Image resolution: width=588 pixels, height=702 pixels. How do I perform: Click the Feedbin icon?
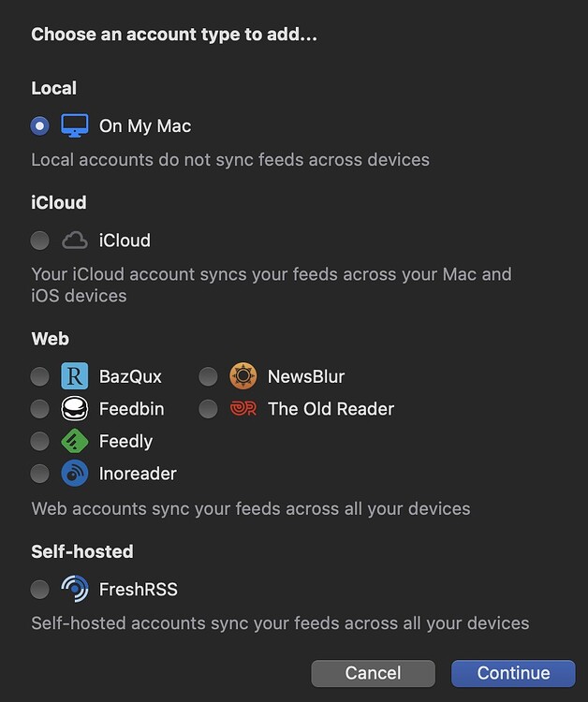[74, 409]
